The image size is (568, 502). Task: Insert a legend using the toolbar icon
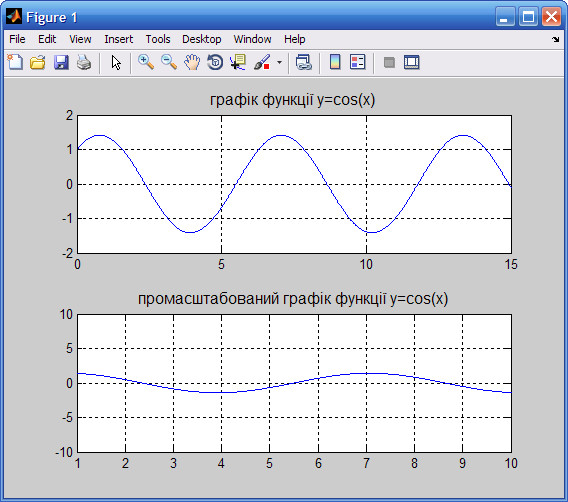pos(358,62)
